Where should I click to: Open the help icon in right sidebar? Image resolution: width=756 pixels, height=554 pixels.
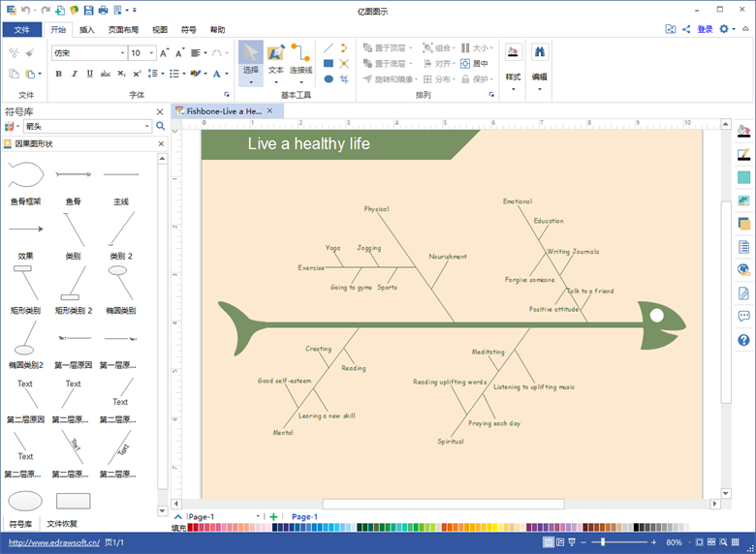click(743, 340)
